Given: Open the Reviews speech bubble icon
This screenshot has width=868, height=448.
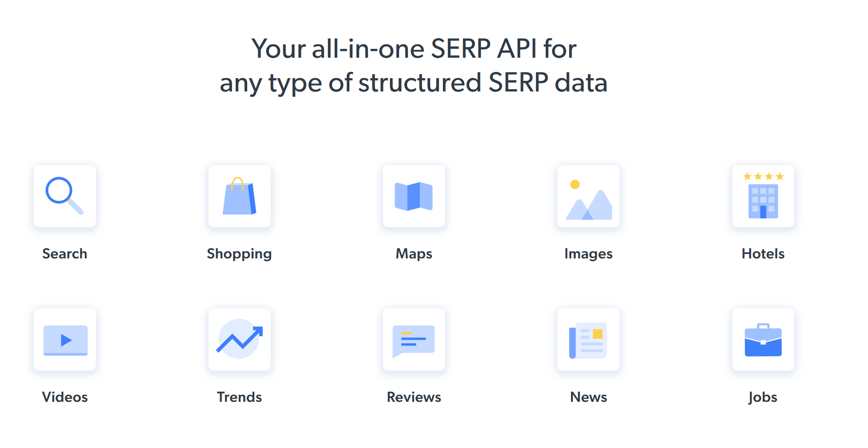Looking at the screenshot, I should [x=414, y=340].
